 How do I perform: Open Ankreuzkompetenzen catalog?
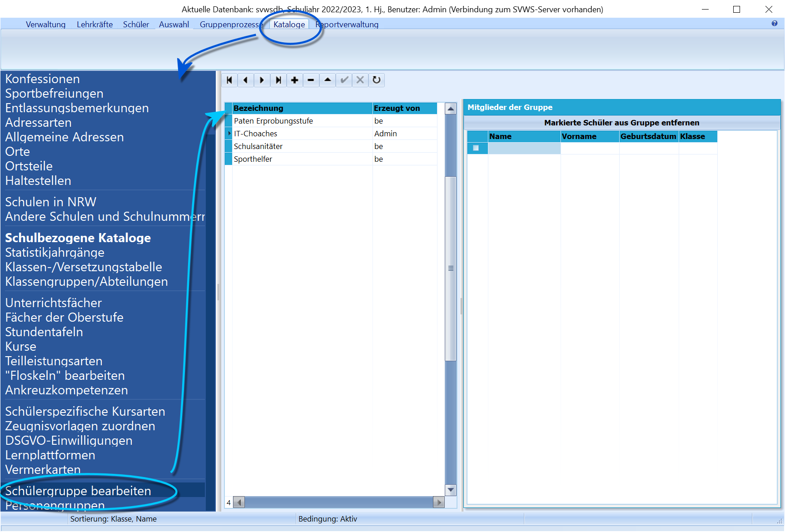[66, 390]
